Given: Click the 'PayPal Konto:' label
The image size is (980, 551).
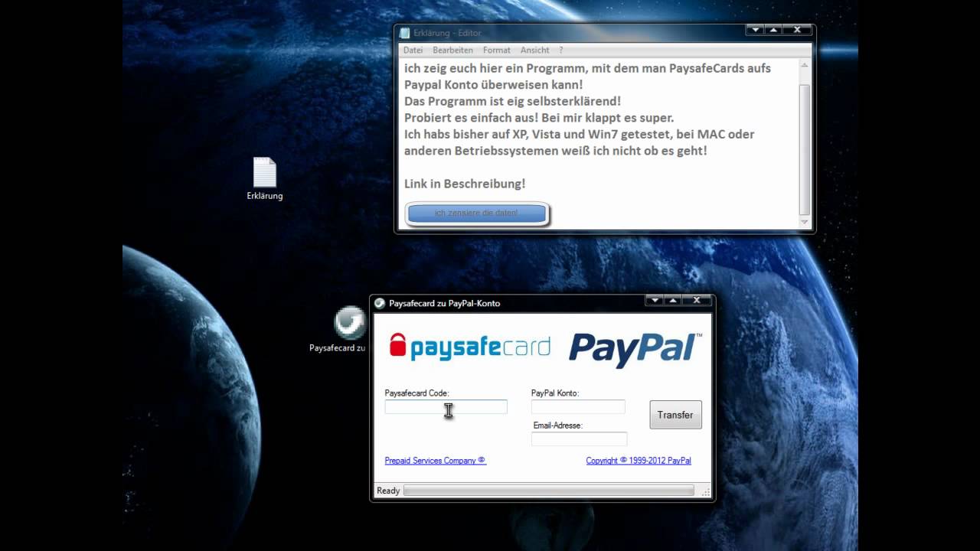Looking at the screenshot, I should [x=555, y=393].
